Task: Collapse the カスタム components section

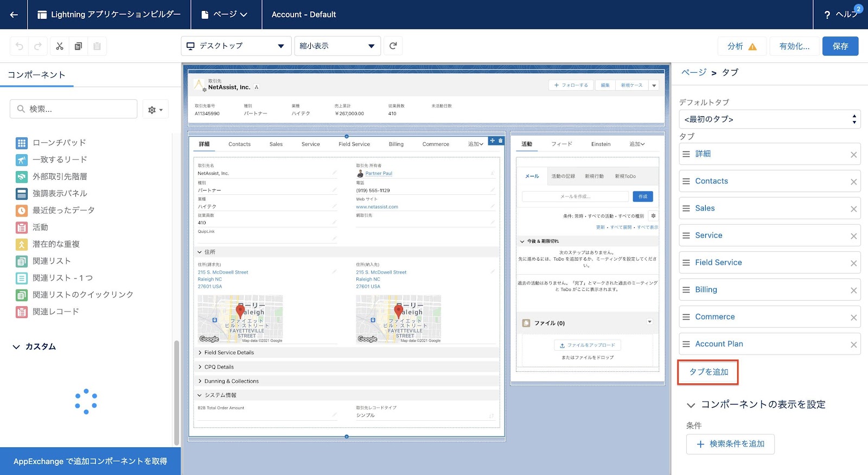Action: point(34,346)
